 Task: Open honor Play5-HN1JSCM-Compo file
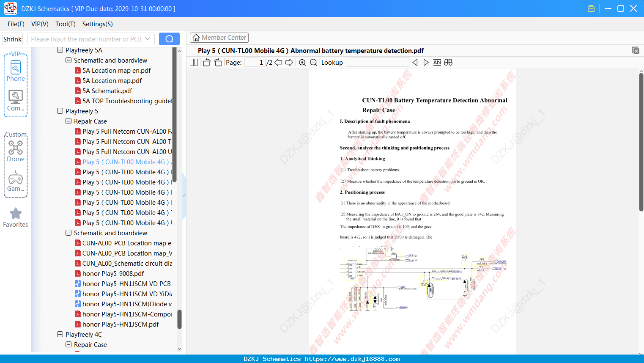coord(127,314)
